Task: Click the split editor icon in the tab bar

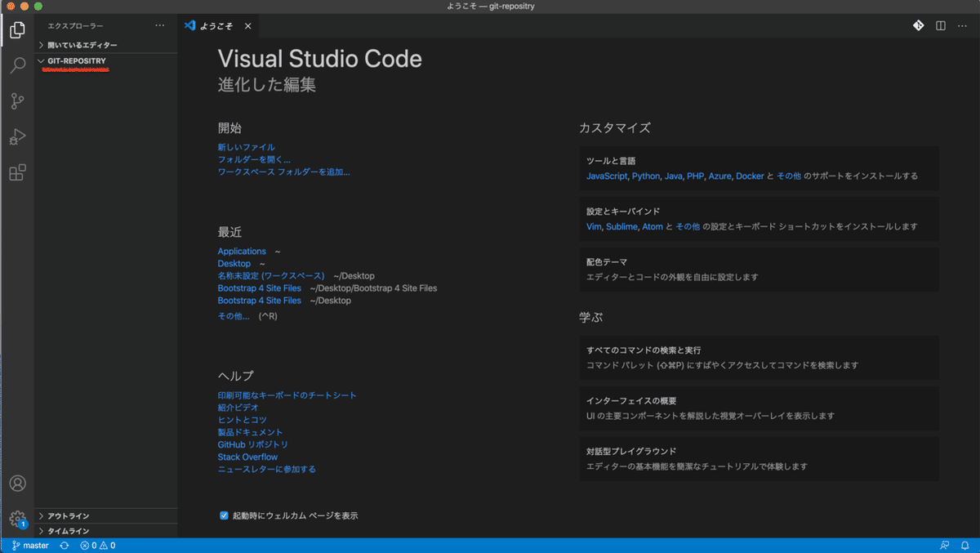Action: pos(939,25)
